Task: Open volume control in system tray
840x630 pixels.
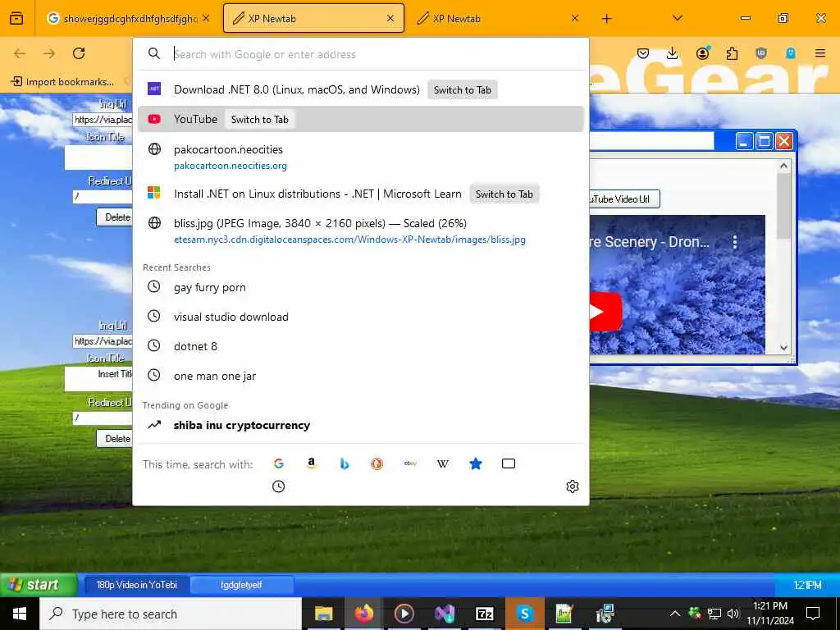Action: pyautogui.click(x=733, y=614)
